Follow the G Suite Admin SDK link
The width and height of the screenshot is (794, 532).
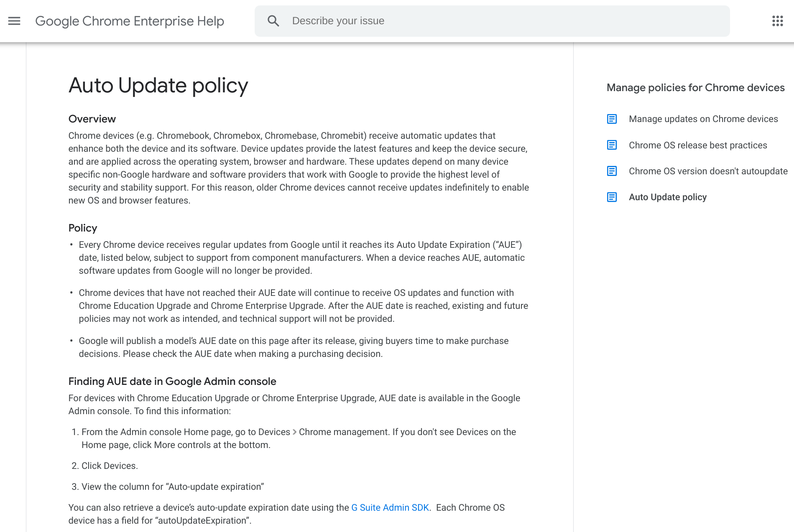tap(390, 507)
